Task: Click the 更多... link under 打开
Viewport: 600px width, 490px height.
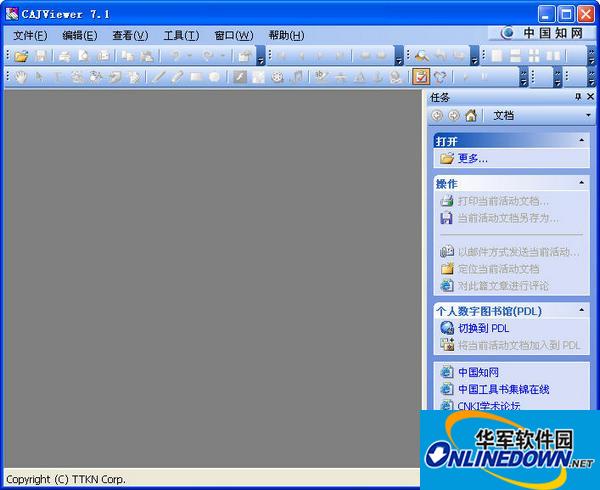Action: pyautogui.click(x=473, y=158)
